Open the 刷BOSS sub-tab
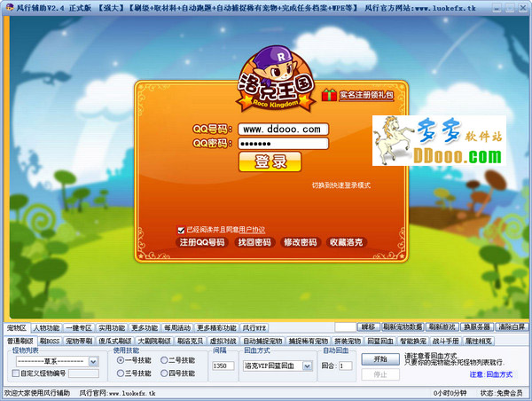The width and height of the screenshot is (532, 401). pos(50,341)
